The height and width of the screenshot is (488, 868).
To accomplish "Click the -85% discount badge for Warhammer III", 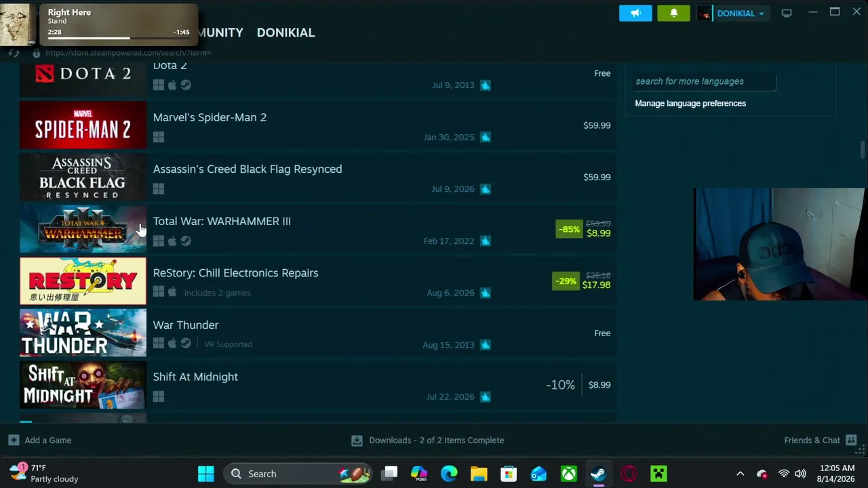I will point(569,229).
